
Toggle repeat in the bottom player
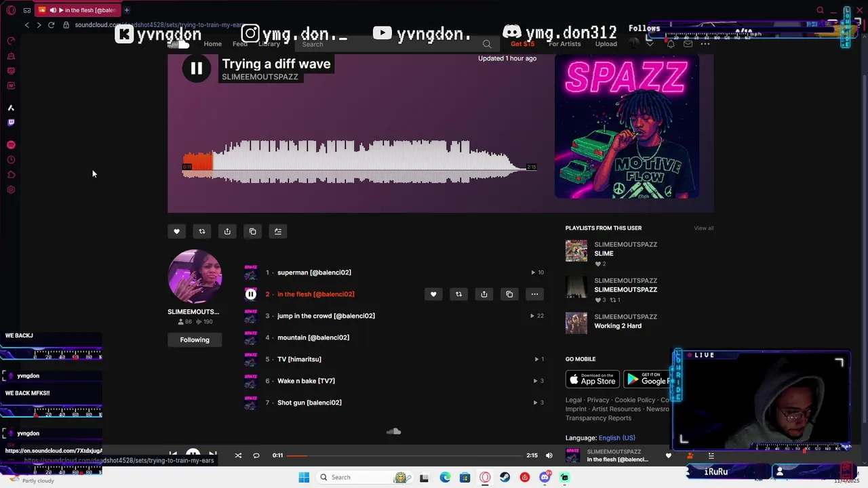coord(256,455)
